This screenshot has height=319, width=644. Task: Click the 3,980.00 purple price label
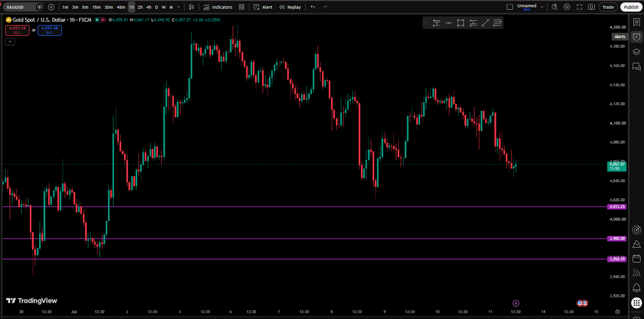click(x=617, y=239)
